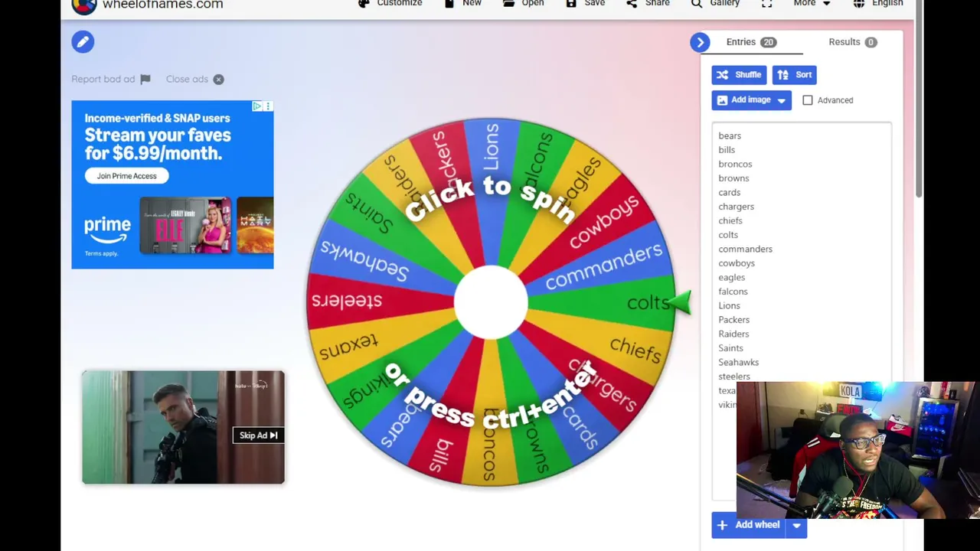Click the Share icon
This screenshot has width=980, height=551.
pos(632,3)
